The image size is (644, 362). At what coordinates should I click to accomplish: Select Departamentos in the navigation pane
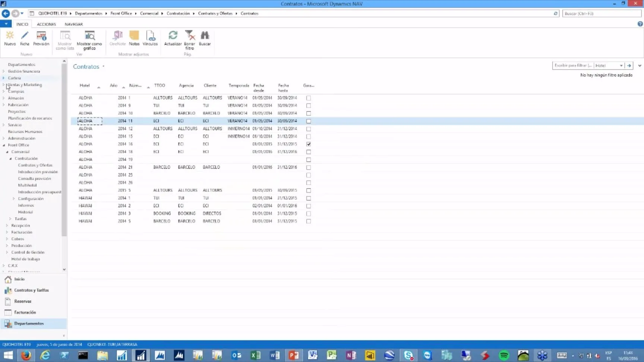(34, 324)
